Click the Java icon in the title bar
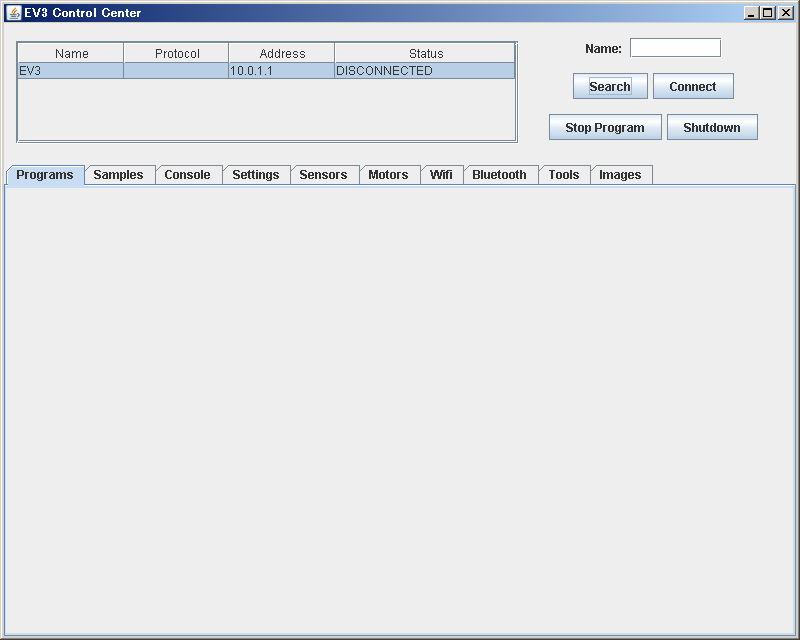This screenshot has width=800, height=640. click(x=14, y=13)
